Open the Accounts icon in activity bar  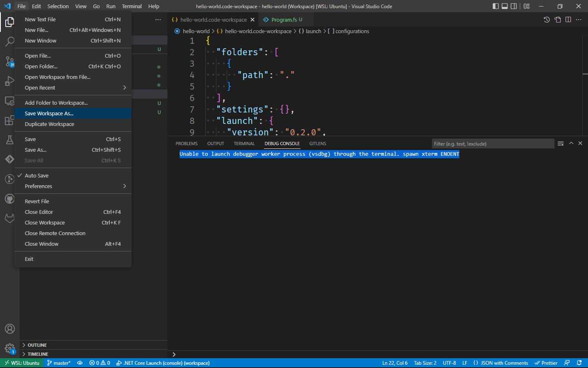[9, 329]
